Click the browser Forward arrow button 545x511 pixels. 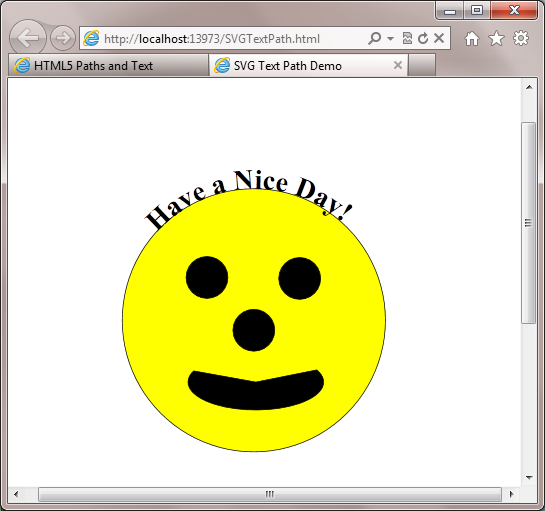point(63,38)
